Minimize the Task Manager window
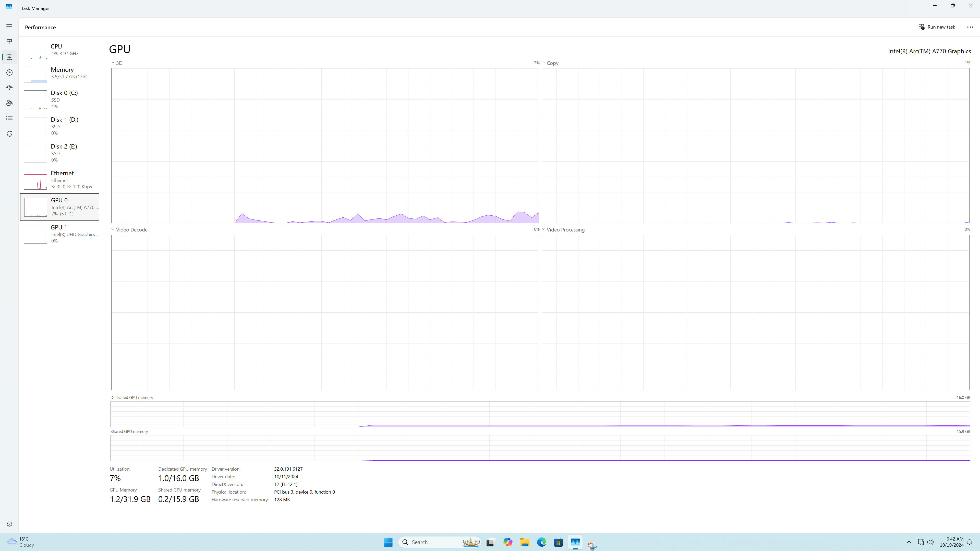The height and width of the screenshot is (551, 980). [x=935, y=6]
